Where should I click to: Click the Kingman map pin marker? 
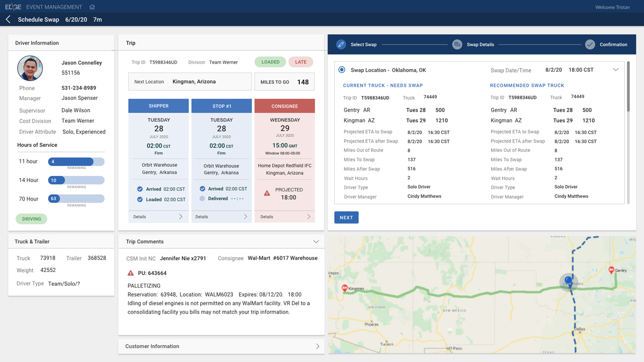click(345, 288)
